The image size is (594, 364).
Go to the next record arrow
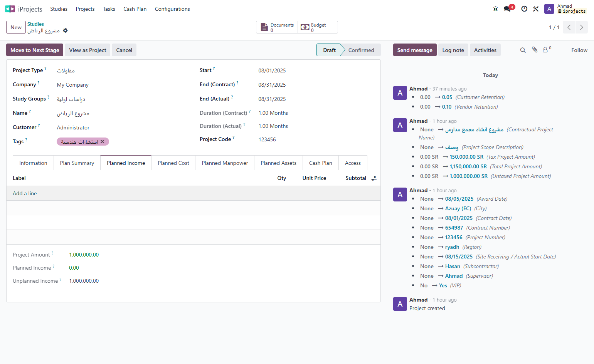coord(582,27)
